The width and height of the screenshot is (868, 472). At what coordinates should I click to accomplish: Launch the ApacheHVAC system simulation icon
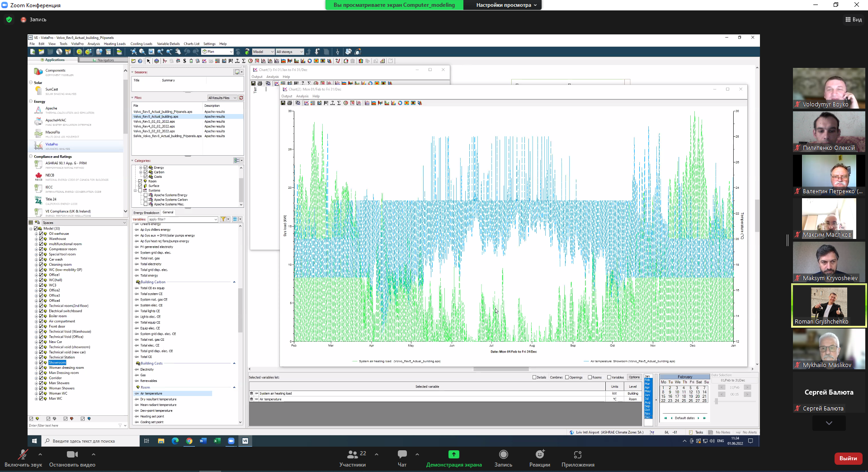(x=38, y=122)
